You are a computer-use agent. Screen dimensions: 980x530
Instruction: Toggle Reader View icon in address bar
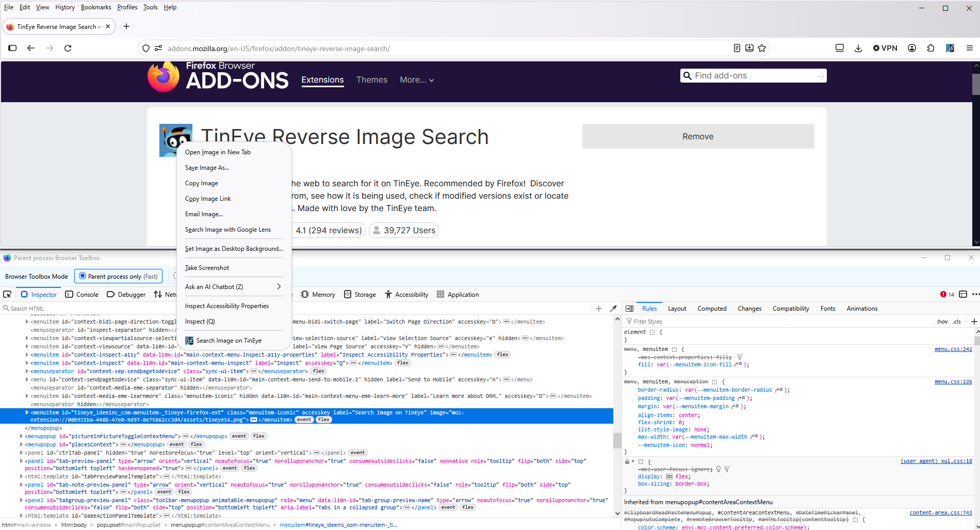point(737,48)
